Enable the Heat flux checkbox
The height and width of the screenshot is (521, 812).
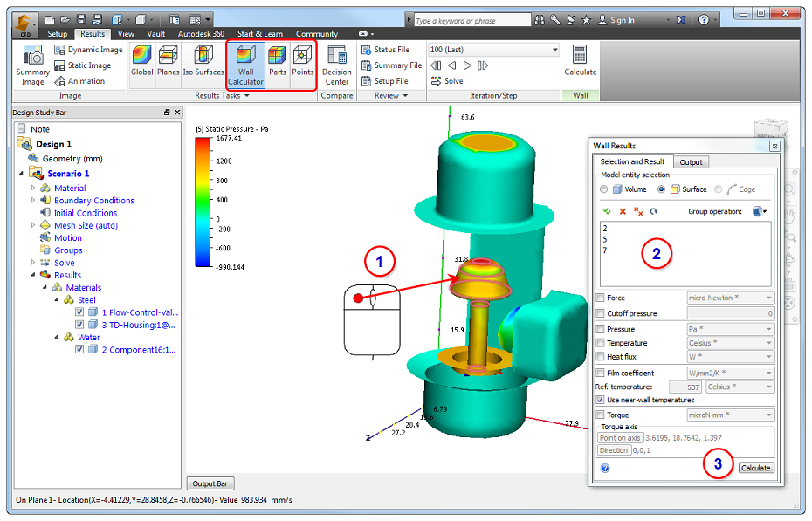pyautogui.click(x=600, y=356)
